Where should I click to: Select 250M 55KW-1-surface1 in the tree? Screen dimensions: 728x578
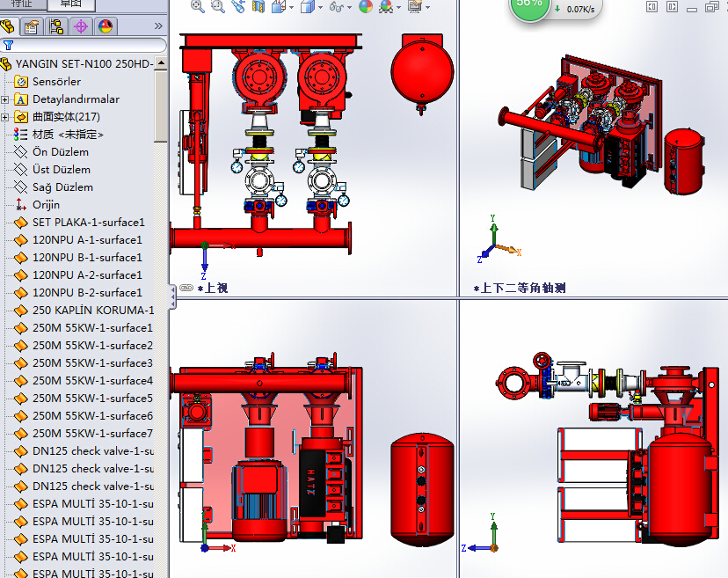92,327
